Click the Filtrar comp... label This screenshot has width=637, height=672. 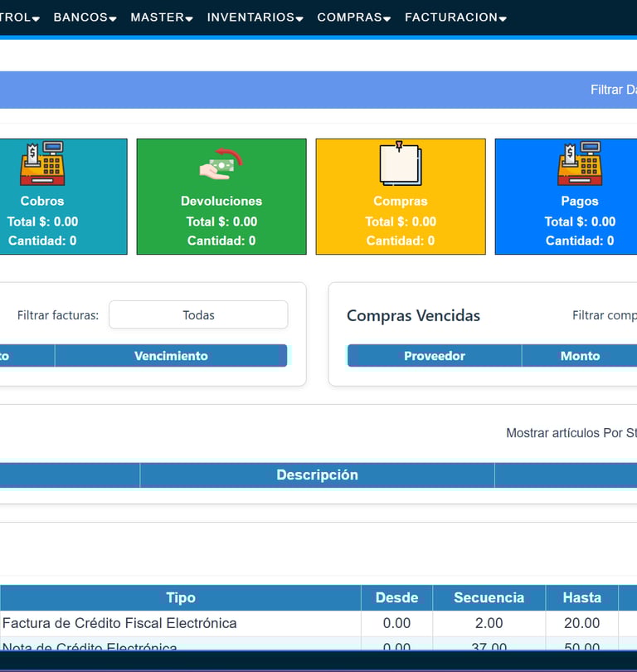click(x=605, y=315)
